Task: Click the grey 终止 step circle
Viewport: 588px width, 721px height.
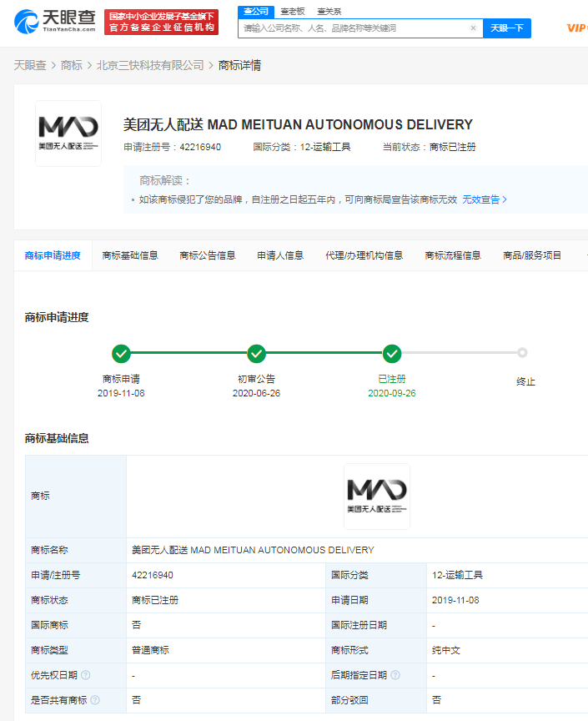Action: click(522, 353)
